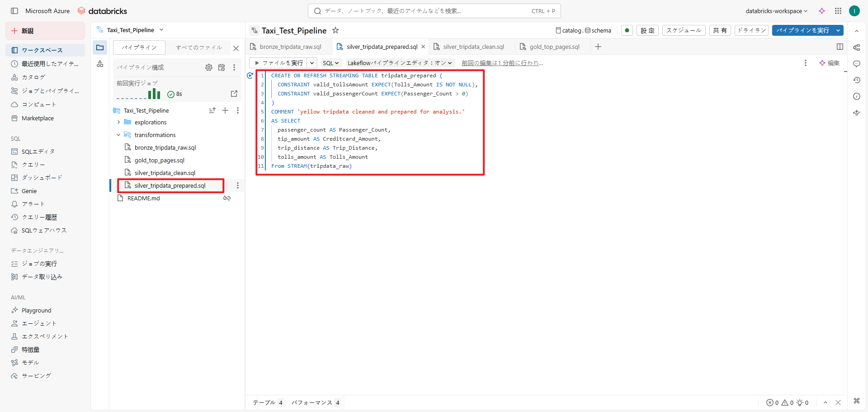
Task: Toggle the split editor layout icon
Action: [x=840, y=47]
